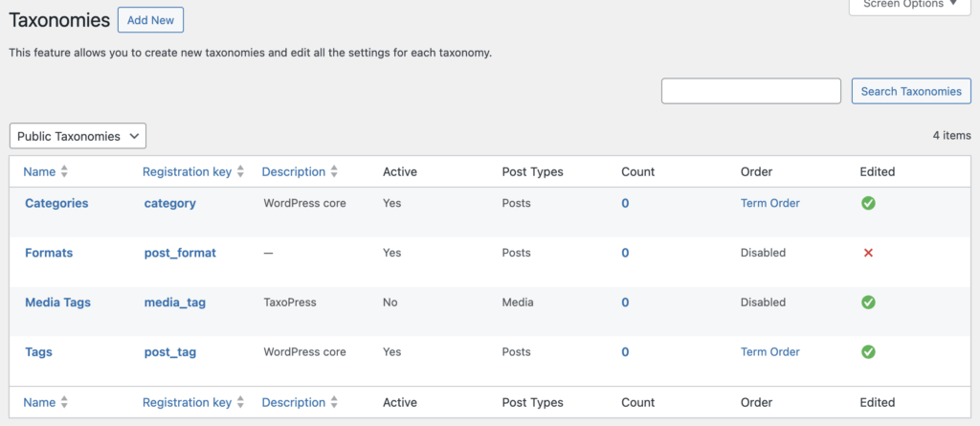The height and width of the screenshot is (426, 980).
Task: Click sort arrows beside top Description header
Action: click(334, 171)
